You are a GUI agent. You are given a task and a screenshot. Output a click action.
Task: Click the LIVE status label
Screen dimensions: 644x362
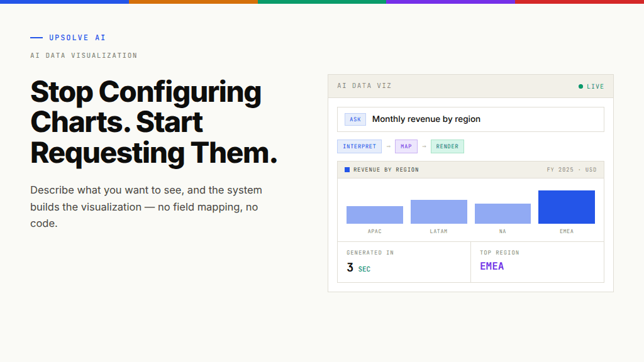(595, 87)
